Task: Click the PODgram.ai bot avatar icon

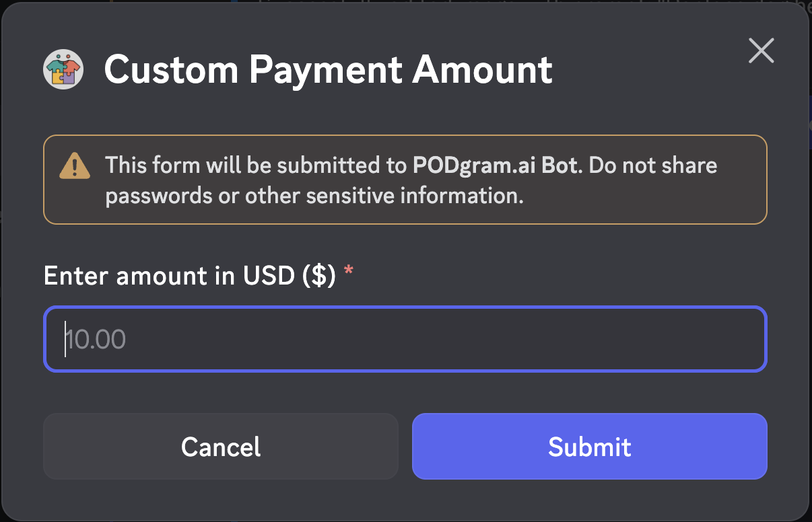Action: (63, 69)
